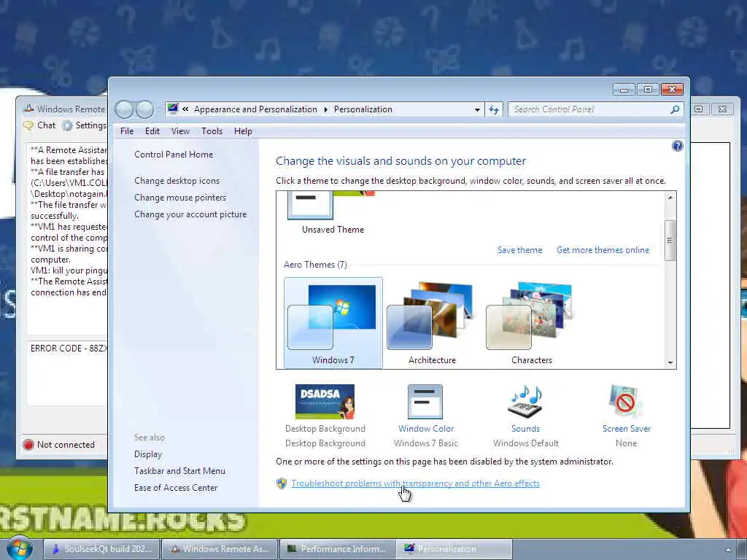747x560 pixels.
Task: Select the Characters theme
Action: (531, 323)
